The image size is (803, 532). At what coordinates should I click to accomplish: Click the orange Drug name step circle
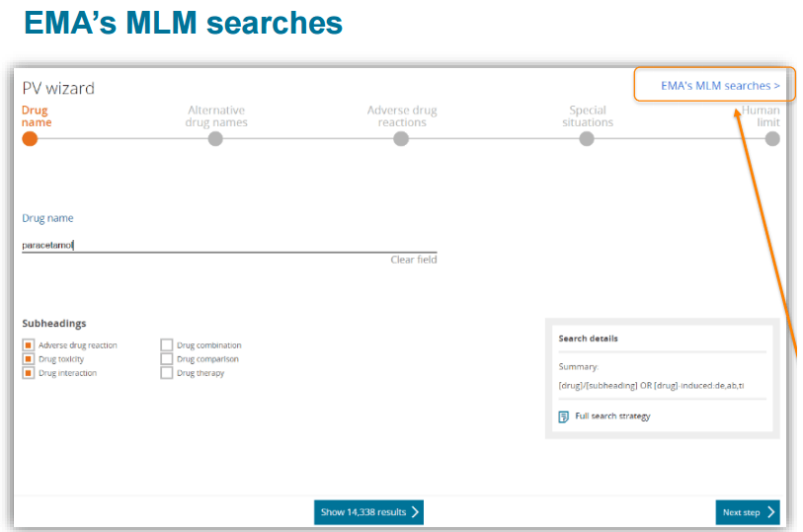coord(30,139)
